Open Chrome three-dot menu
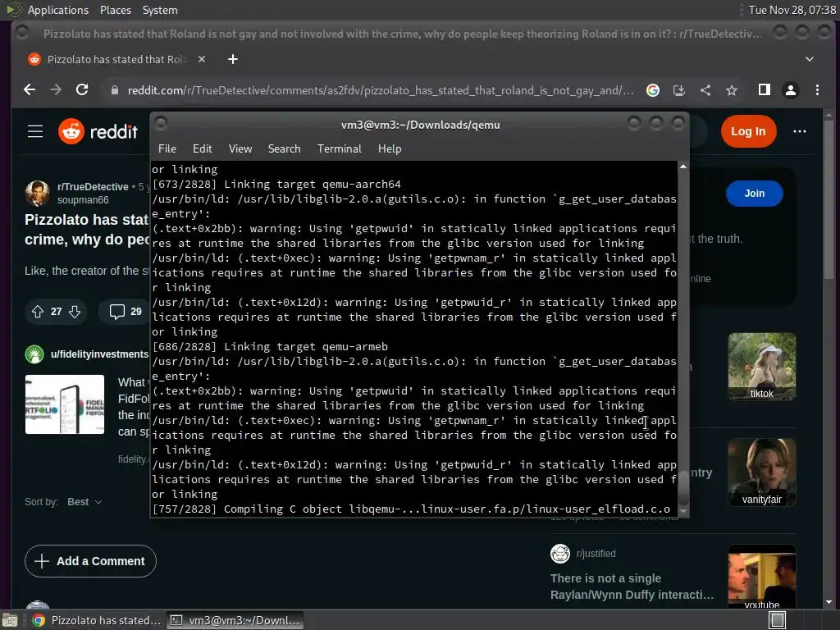 [817, 90]
